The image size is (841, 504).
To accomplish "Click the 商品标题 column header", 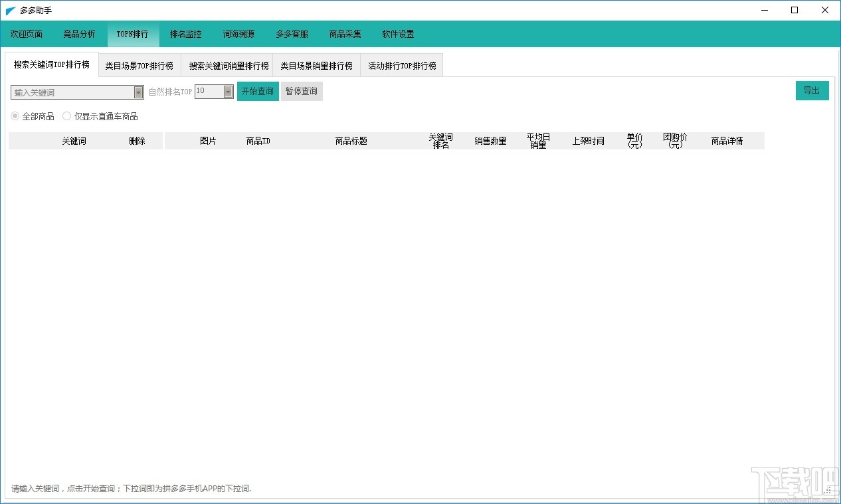I will (351, 141).
